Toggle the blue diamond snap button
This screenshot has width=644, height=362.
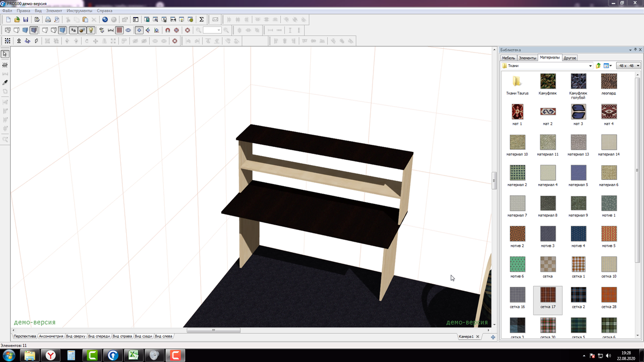tap(139, 30)
